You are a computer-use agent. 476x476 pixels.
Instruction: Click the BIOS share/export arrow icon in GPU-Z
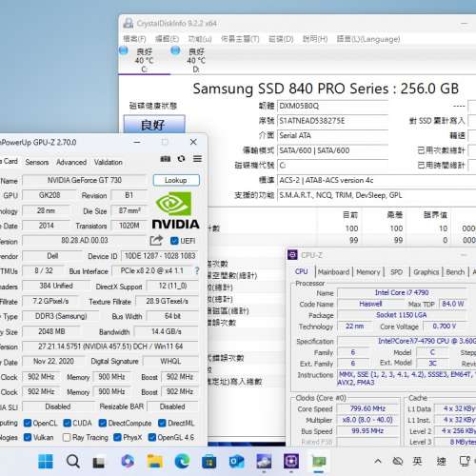(x=156, y=241)
